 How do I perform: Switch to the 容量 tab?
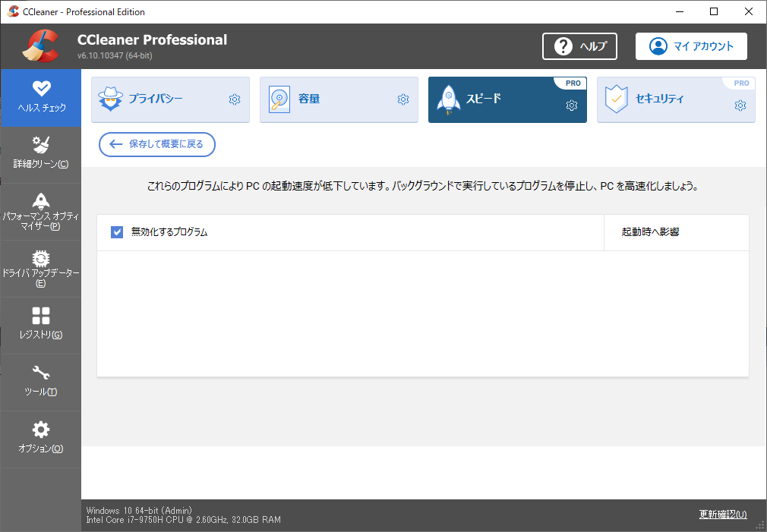pyautogui.click(x=339, y=99)
